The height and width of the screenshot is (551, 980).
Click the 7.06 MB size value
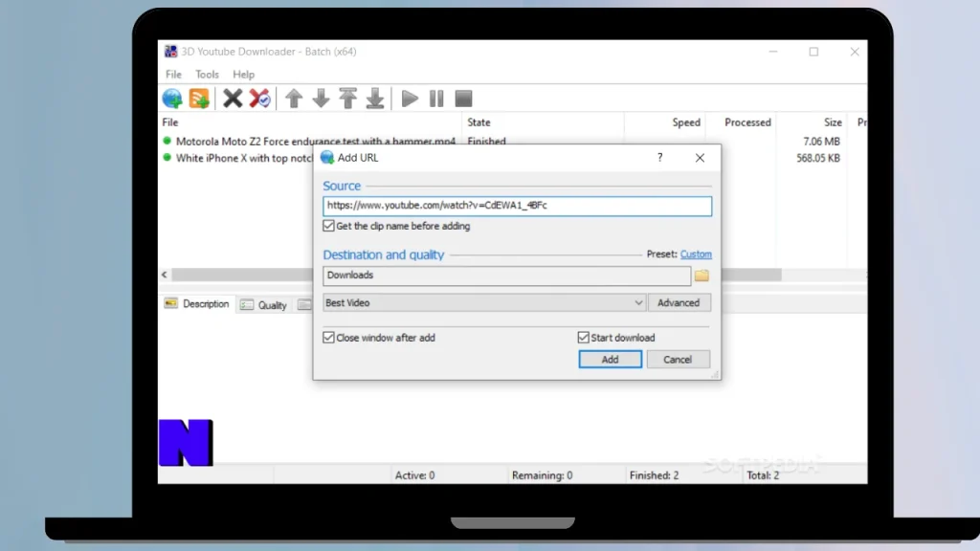tap(821, 142)
